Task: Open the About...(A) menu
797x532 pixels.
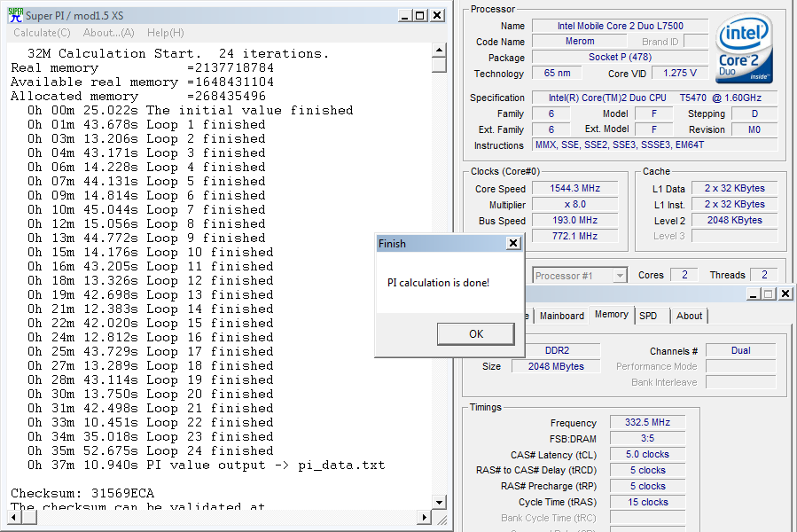Action: [108, 33]
